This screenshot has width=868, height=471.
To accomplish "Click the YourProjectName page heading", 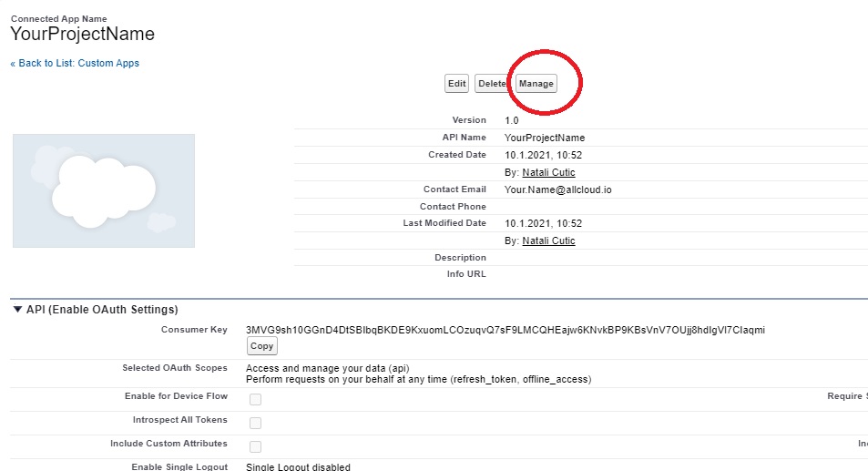I will click(x=83, y=34).
